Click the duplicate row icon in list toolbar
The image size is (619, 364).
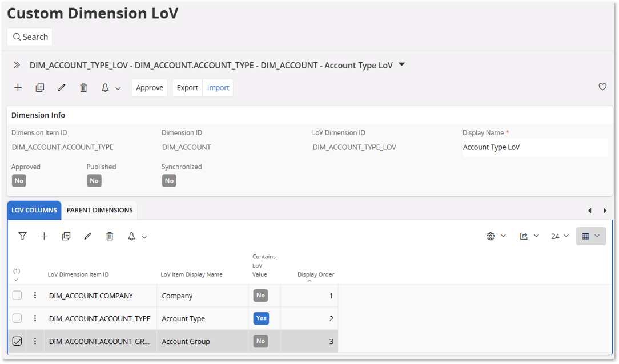pos(66,236)
